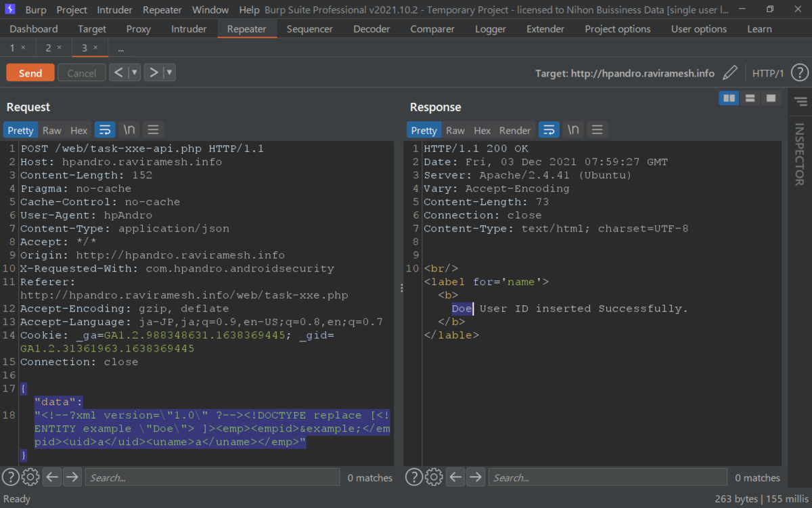Select Render view in Response panel
The height and width of the screenshot is (508, 812).
point(515,130)
